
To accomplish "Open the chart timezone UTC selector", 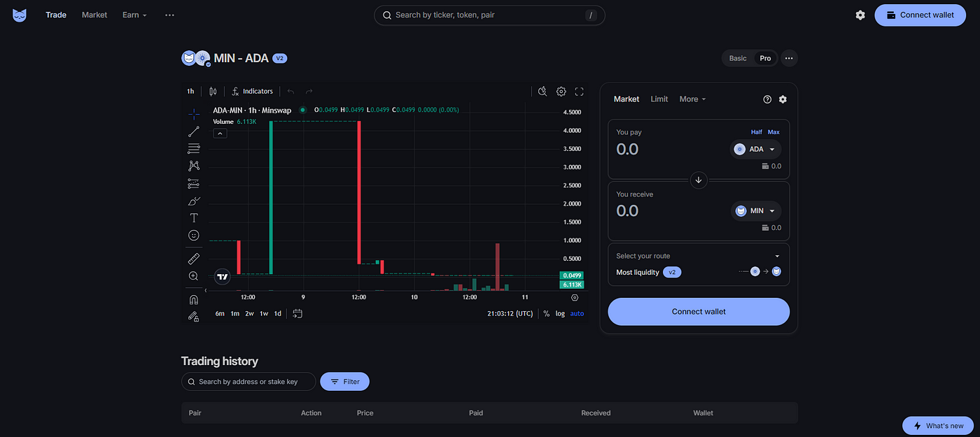I will (x=510, y=313).
